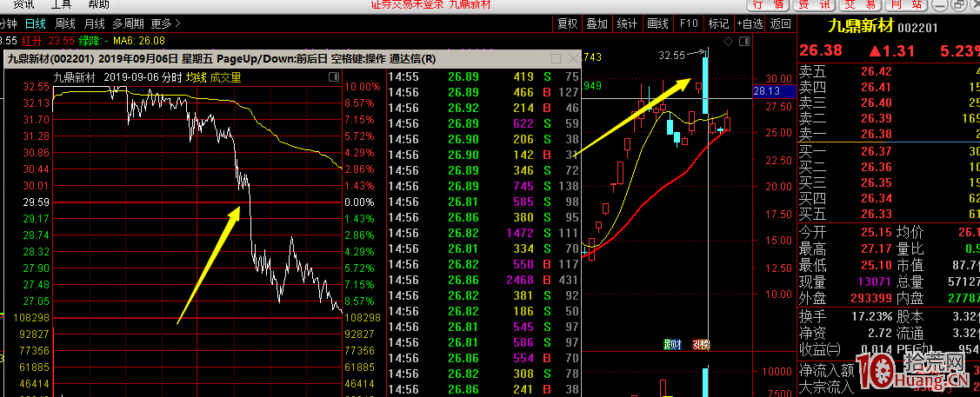Expand the 更多 period options

165,23
